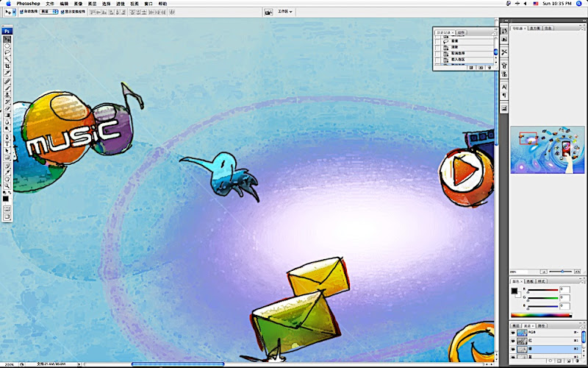The height and width of the screenshot is (368, 588).
Task: Open the Tool Presets scissors-like dock icon
Action: click(x=504, y=52)
